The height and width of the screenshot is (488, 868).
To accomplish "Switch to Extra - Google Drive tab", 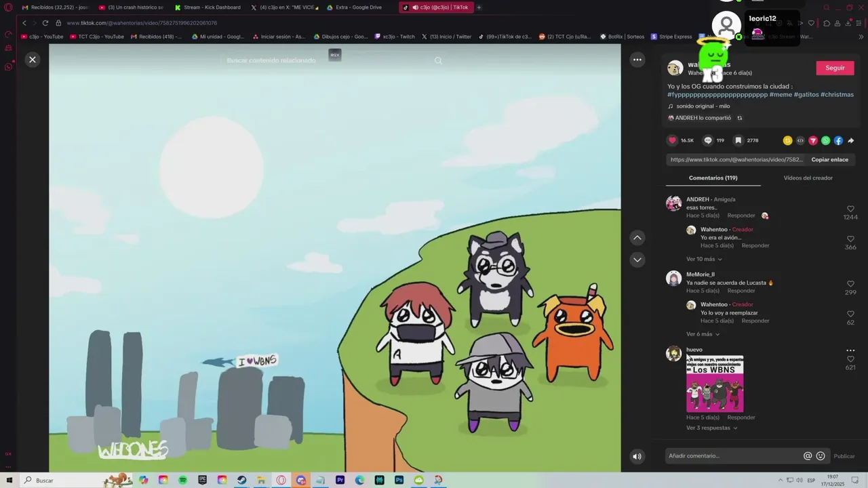I will pyautogui.click(x=353, y=7).
